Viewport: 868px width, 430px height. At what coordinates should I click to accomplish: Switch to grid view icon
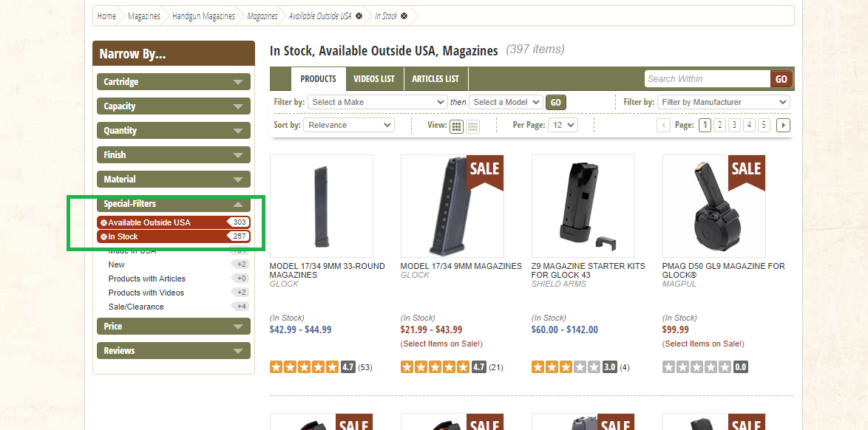[x=456, y=126]
